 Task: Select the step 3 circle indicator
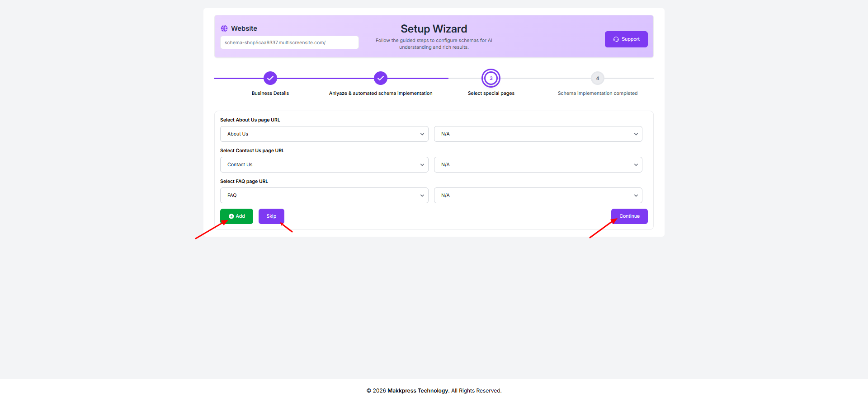[491, 78]
